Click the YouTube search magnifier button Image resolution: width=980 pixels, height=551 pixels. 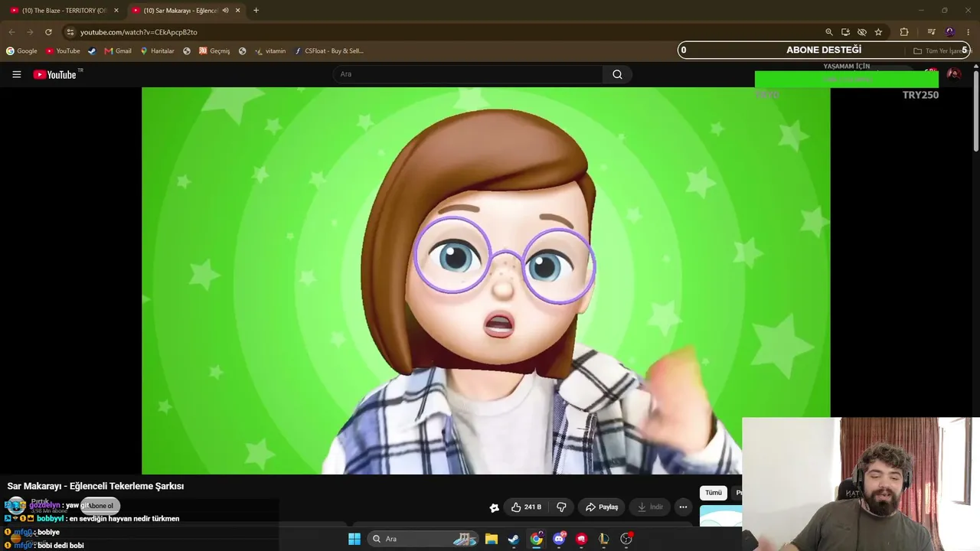click(617, 74)
